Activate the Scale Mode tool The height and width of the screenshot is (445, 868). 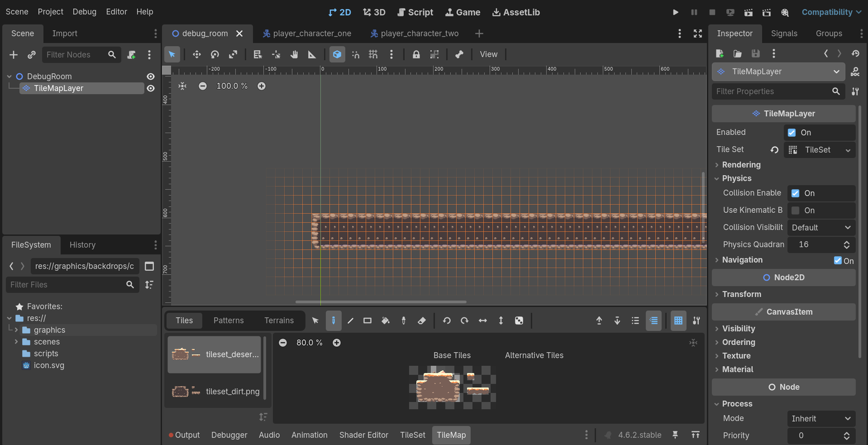(x=233, y=54)
